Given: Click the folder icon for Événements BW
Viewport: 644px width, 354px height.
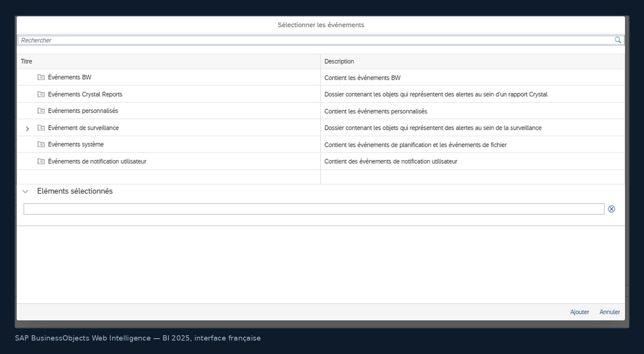Looking at the screenshot, I should coord(41,77).
